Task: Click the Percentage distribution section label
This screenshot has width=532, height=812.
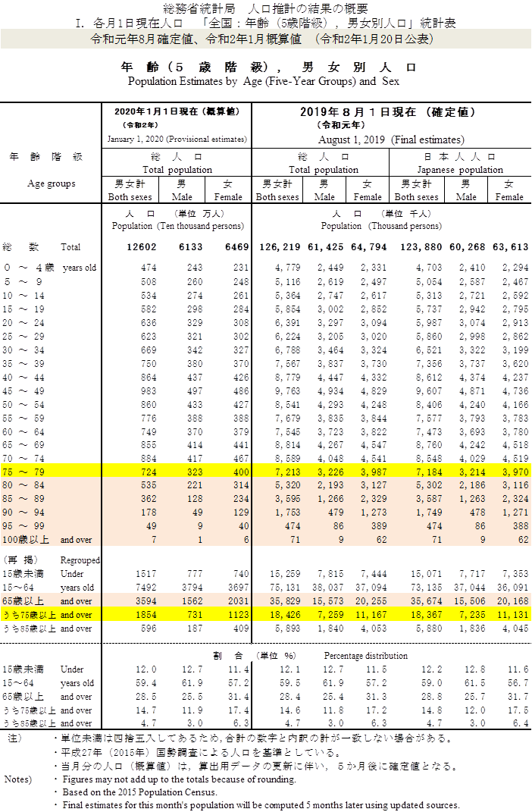Action: point(365,656)
